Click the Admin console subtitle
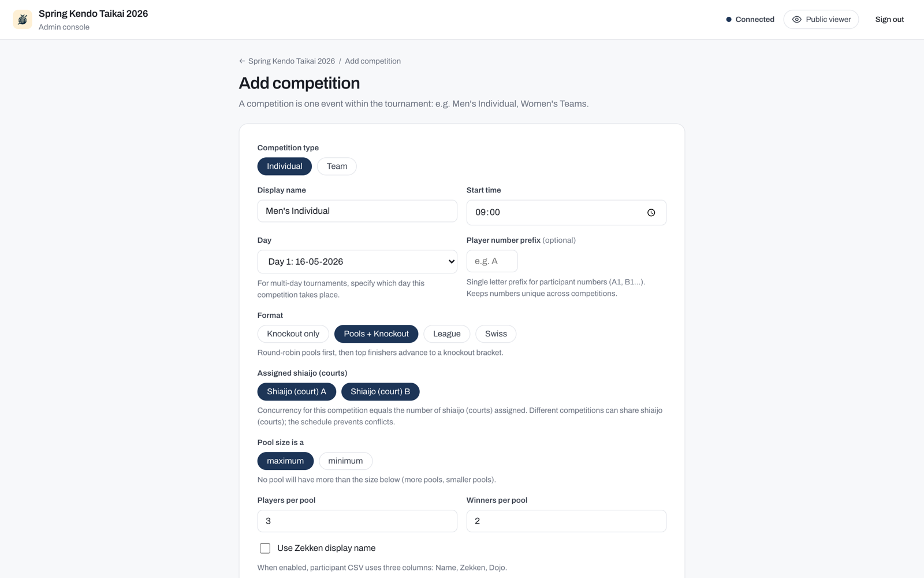Screen dimensions: 924x578 (x=64, y=27)
